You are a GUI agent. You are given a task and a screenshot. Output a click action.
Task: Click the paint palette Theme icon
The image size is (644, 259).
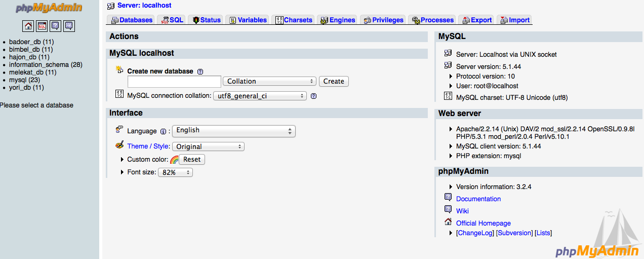[x=119, y=145]
